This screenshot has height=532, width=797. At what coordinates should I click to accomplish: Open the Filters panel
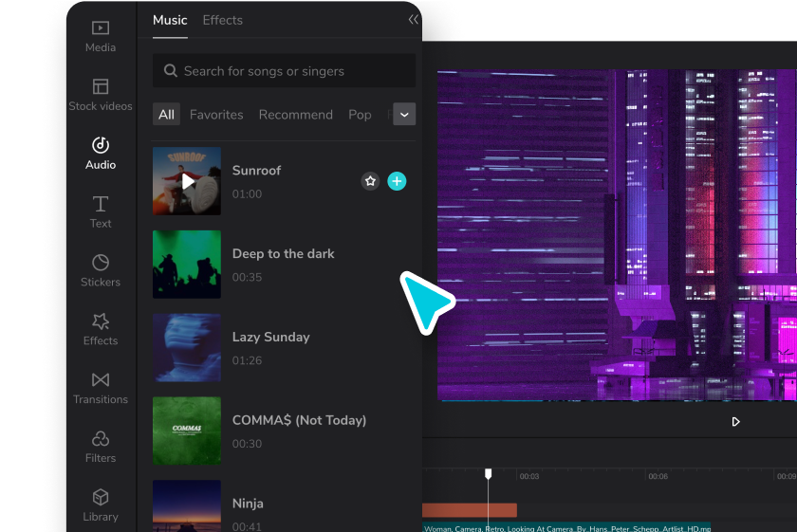pyautogui.click(x=101, y=447)
